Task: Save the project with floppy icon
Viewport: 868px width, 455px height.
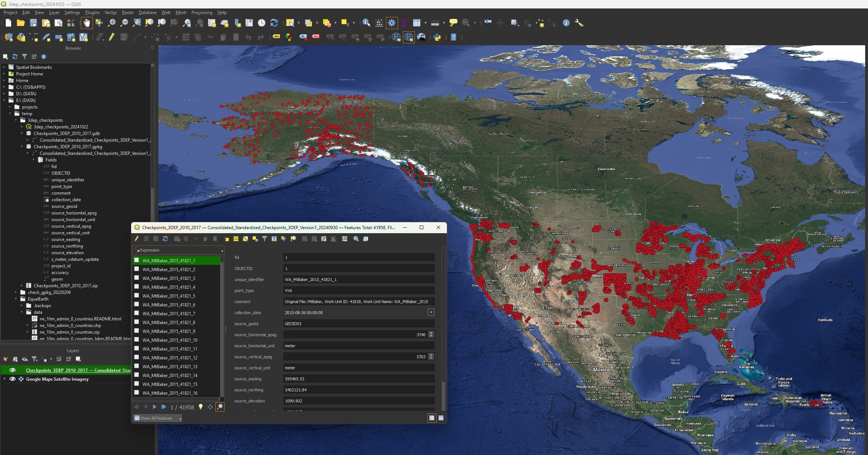Action: (33, 23)
